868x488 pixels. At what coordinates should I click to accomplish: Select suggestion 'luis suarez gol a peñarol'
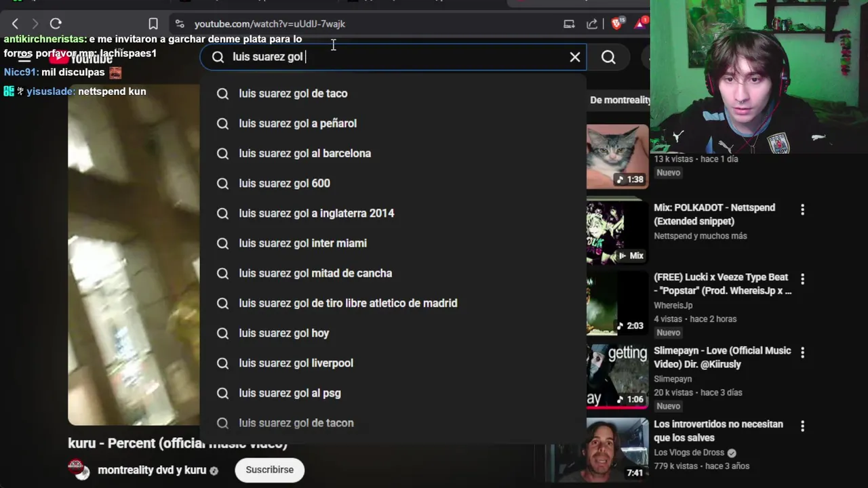point(393,123)
